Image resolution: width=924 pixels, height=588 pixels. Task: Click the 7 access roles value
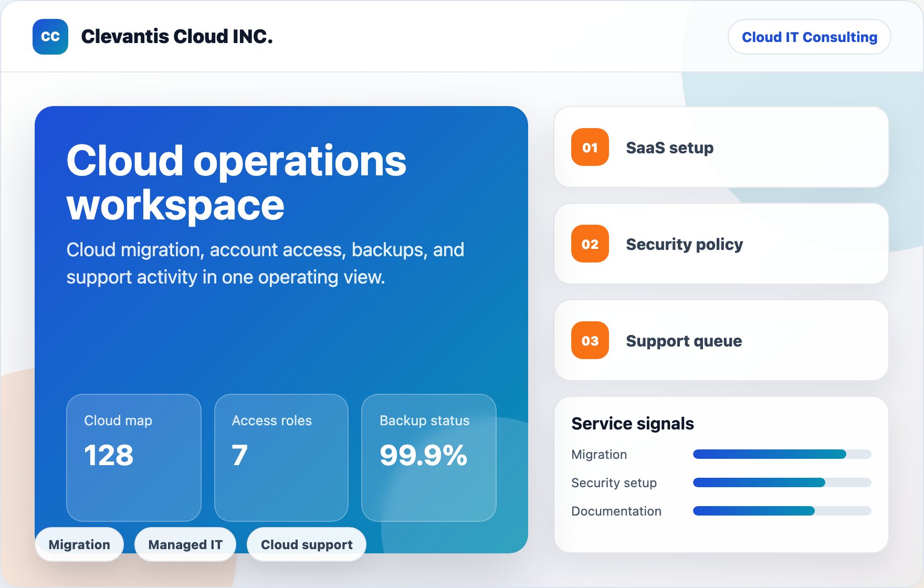coord(240,455)
